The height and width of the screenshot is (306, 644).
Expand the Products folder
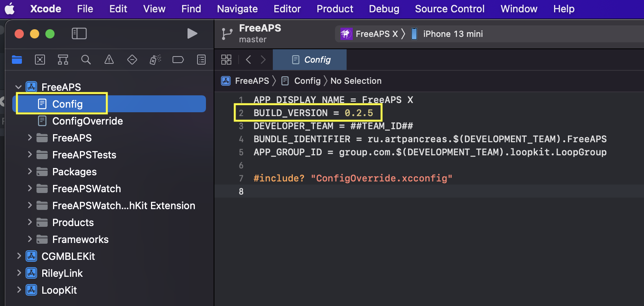(x=30, y=222)
